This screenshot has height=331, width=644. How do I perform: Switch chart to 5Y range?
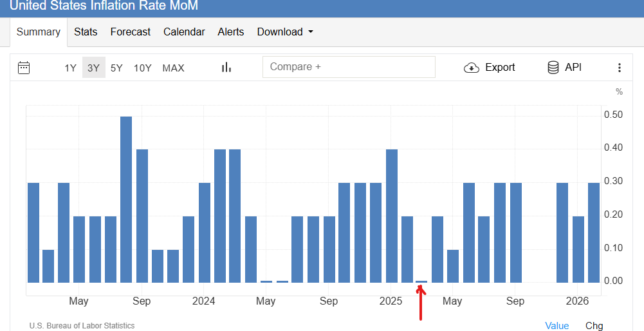(x=116, y=68)
